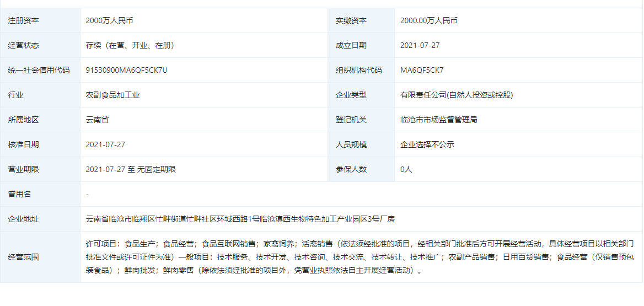The height and width of the screenshot is (306, 644).
Task: Select the 存续（在营、开业、在册）status value
Action: coord(130,45)
